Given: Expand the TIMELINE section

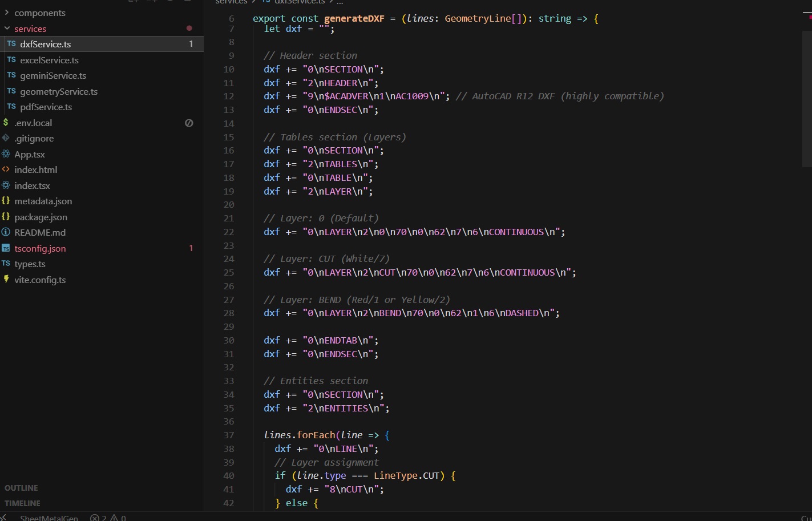Looking at the screenshot, I should click(23, 503).
